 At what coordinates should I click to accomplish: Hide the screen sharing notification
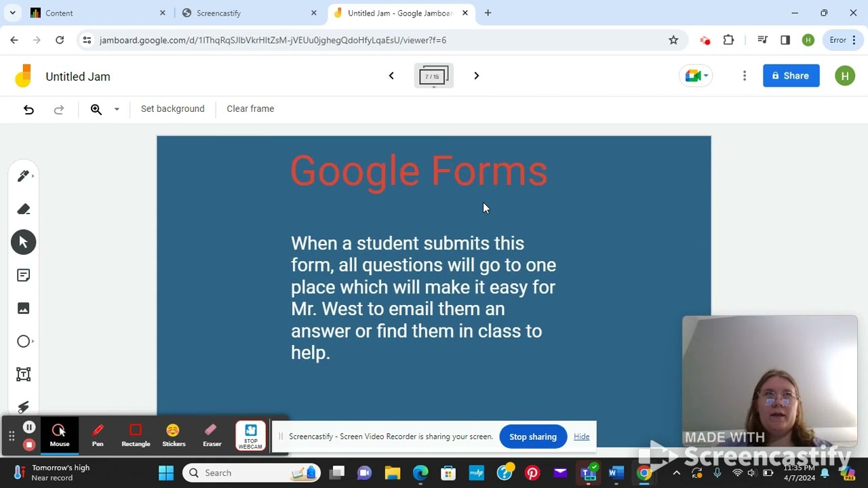(581, 436)
